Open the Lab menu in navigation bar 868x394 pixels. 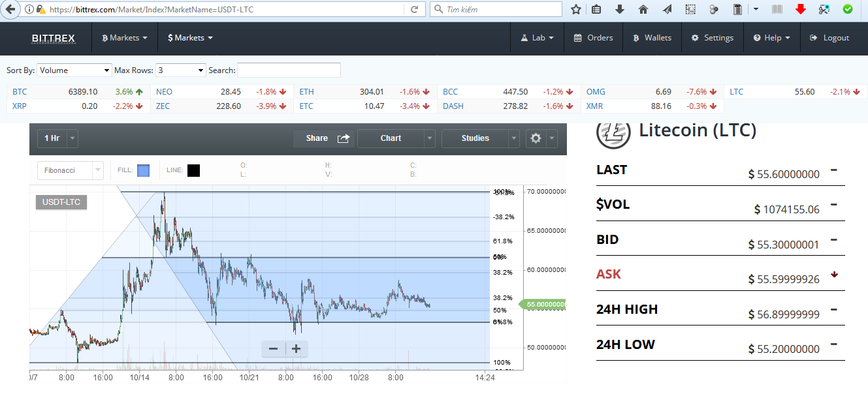(x=537, y=38)
